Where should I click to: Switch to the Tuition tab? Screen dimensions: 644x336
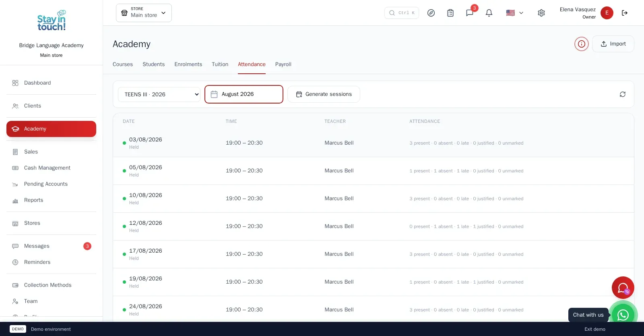[220, 64]
